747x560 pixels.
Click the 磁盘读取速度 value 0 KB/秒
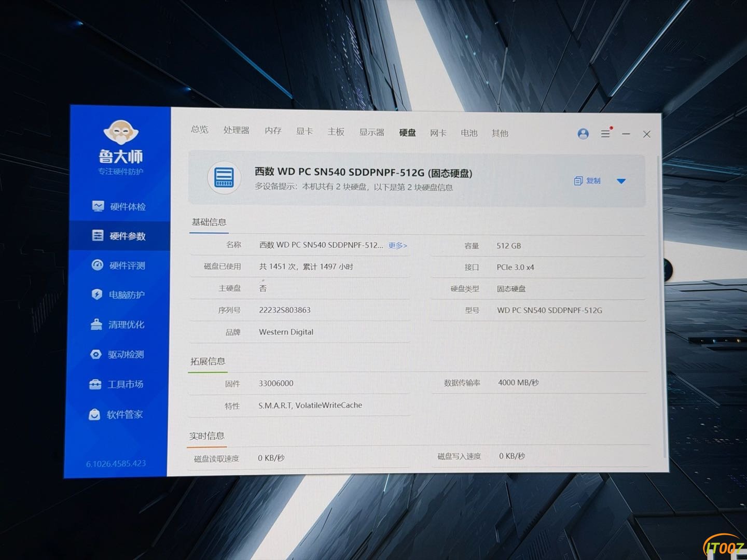[271, 458]
